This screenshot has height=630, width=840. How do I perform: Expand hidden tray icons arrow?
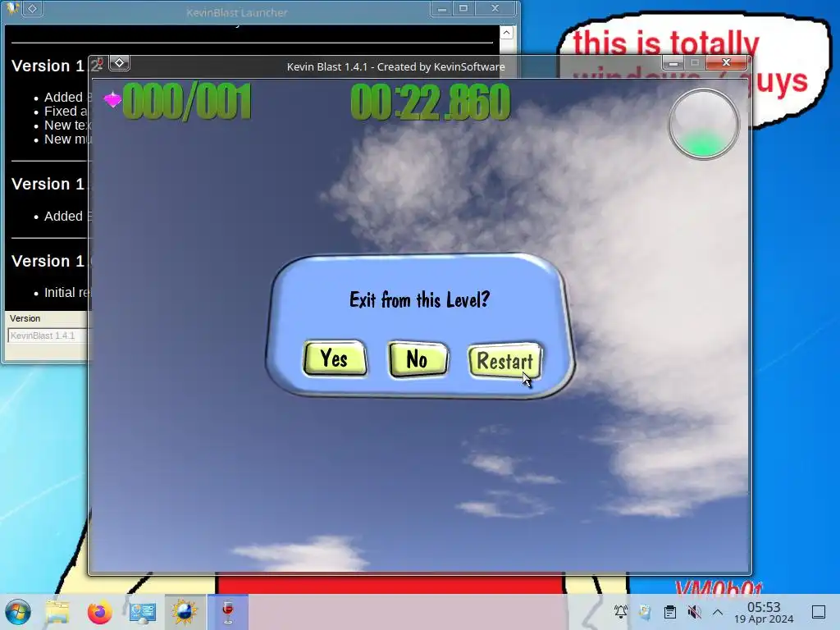pyautogui.click(x=718, y=612)
